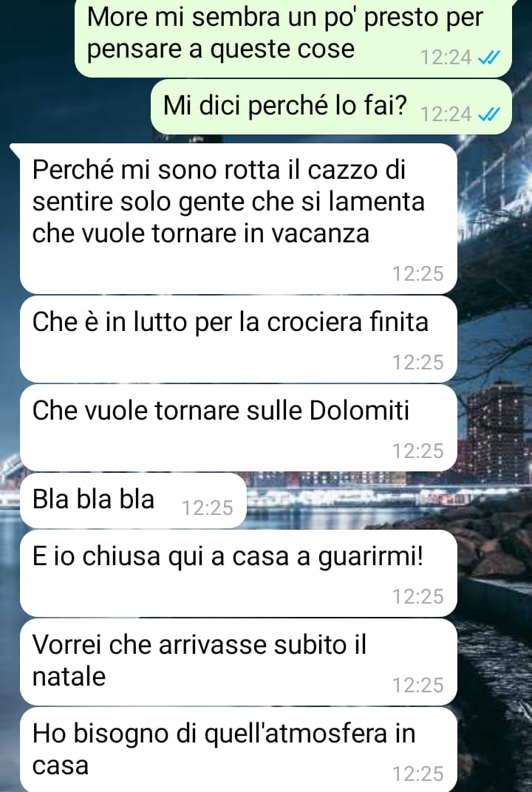Tap the 'Che vuole tornare sulle Dolomiti' message
532x792 pixels.
click(x=239, y=428)
